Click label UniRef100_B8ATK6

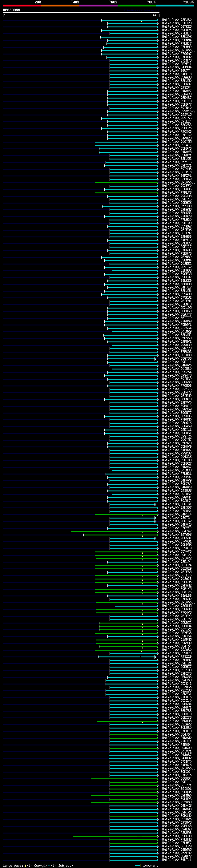click(176, 592)
